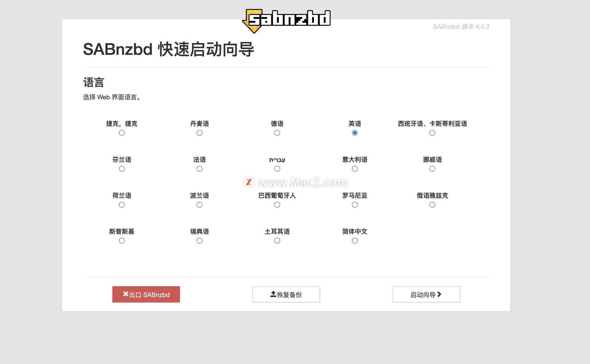Viewport: 590px width, 364px height.
Task: Select the עברית (Hebrew) radio button
Action: click(277, 169)
